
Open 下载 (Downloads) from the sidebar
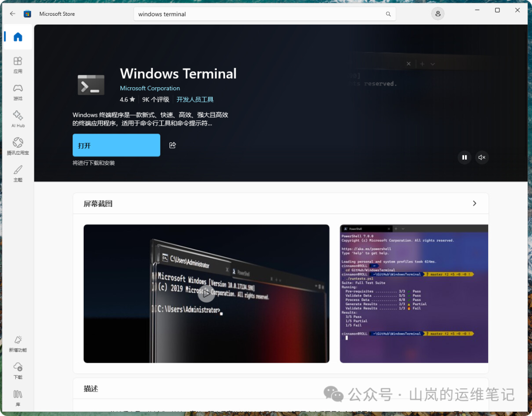(18, 370)
